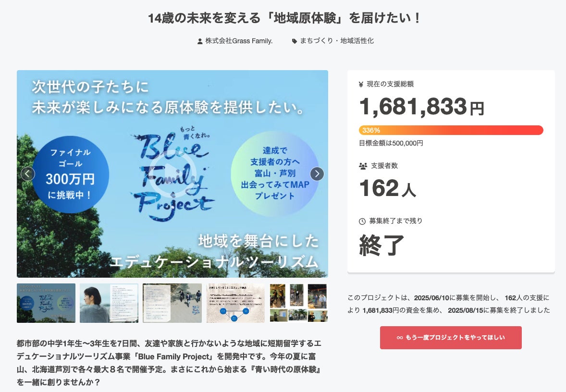Select the thumbnail with woman's portrait
The height and width of the screenshot is (392, 566).
tap(109, 303)
